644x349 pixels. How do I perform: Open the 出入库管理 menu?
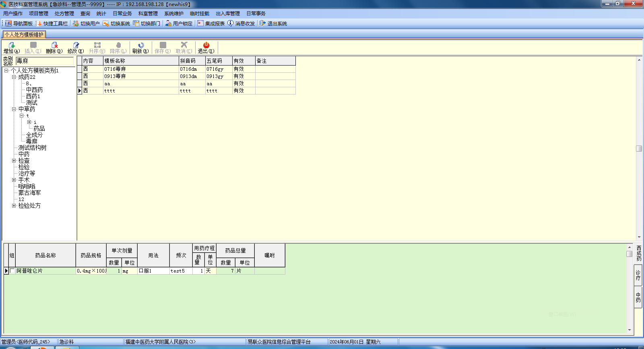tap(228, 14)
